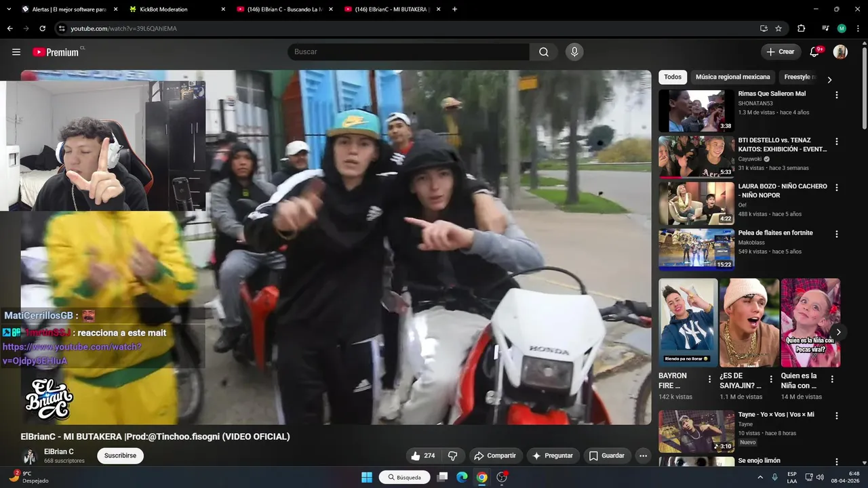Show hidden system tray icons

[760, 477]
